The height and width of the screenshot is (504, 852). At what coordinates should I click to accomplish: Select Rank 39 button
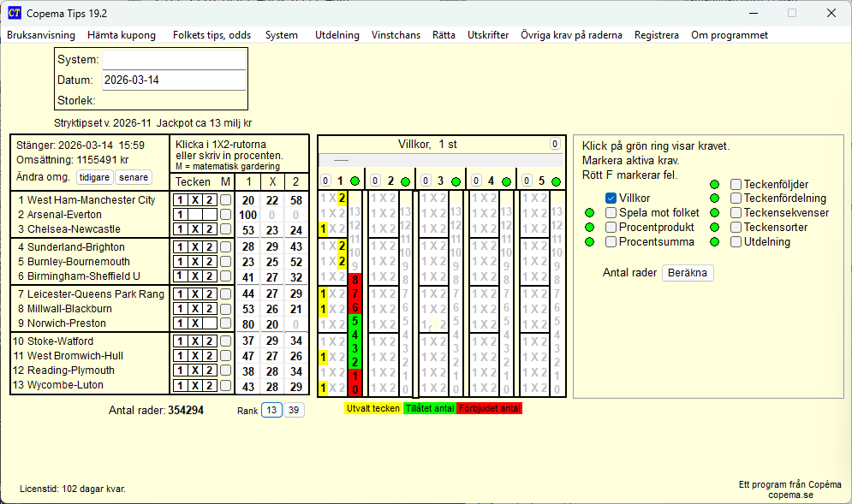click(x=294, y=411)
